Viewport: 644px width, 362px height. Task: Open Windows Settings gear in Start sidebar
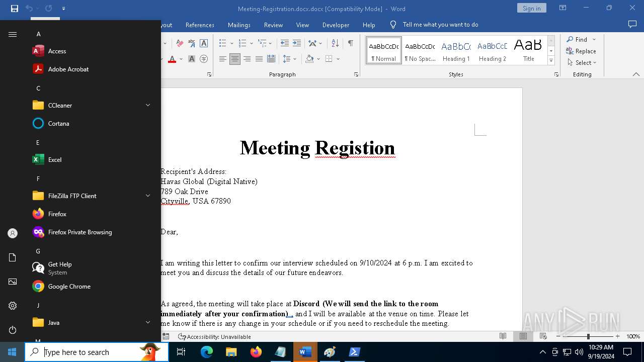13,306
